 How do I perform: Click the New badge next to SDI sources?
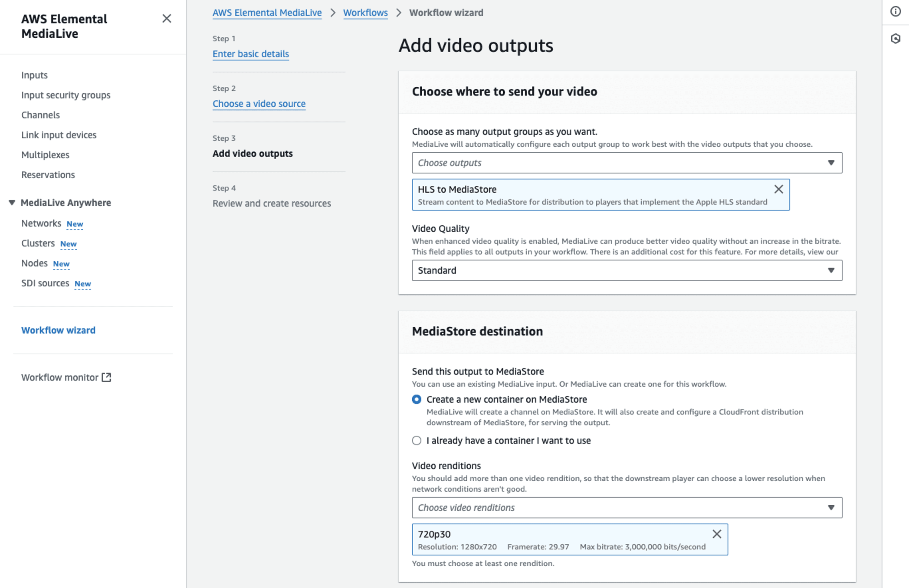click(83, 284)
